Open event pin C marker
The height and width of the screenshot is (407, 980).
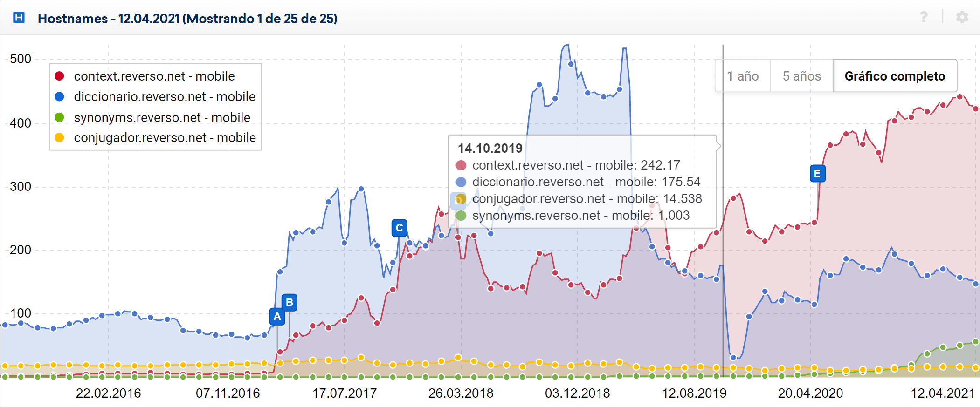(399, 228)
